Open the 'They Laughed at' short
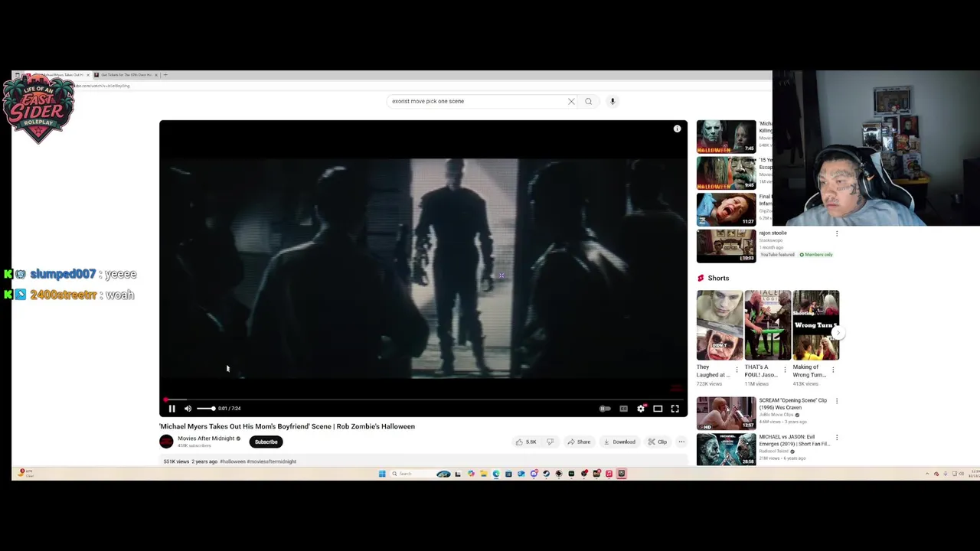The image size is (980, 551). pos(720,325)
